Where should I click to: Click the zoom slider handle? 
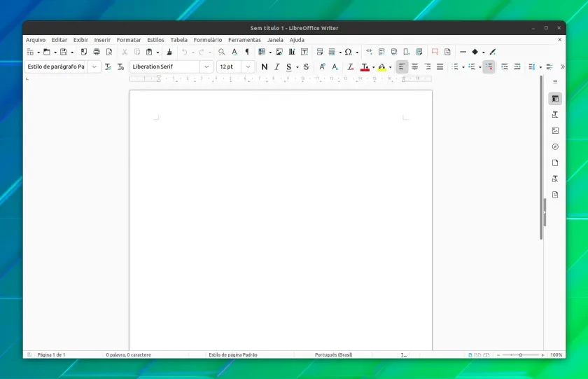point(521,355)
